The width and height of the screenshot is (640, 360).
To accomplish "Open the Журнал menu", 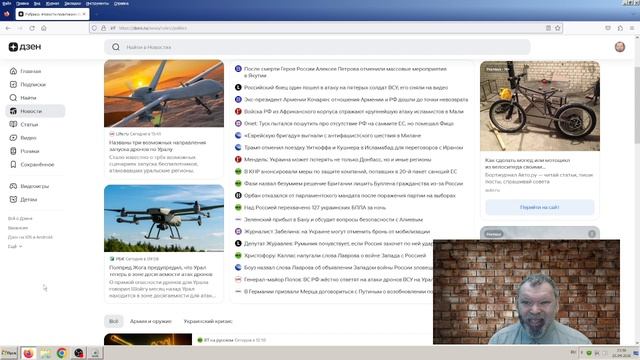I will [x=52, y=3].
